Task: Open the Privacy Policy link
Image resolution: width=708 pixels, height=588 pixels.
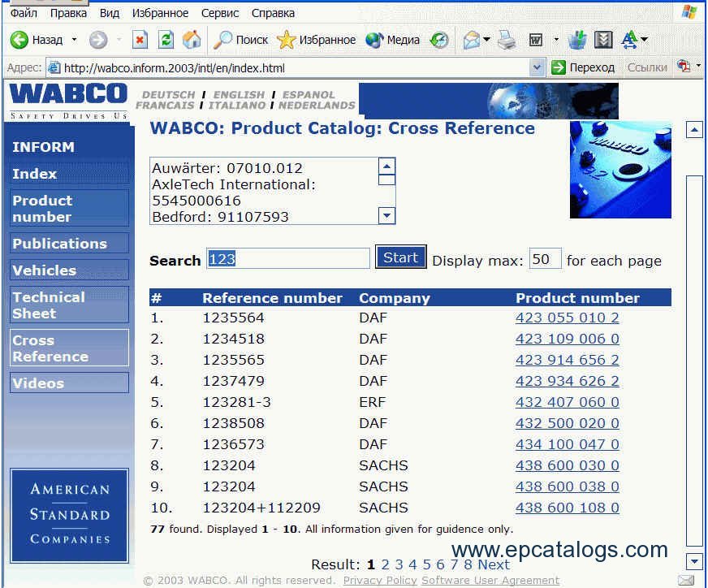Action: [380, 581]
